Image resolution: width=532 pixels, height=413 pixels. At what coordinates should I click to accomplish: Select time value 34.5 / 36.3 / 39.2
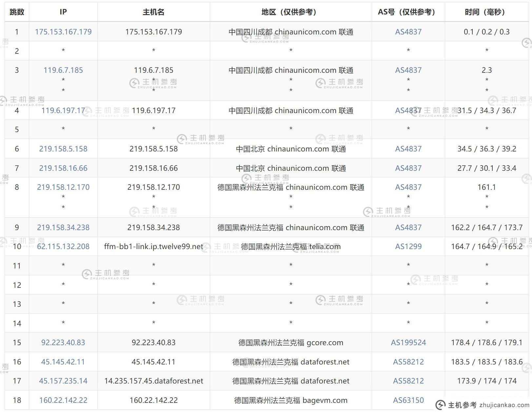coord(487,149)
